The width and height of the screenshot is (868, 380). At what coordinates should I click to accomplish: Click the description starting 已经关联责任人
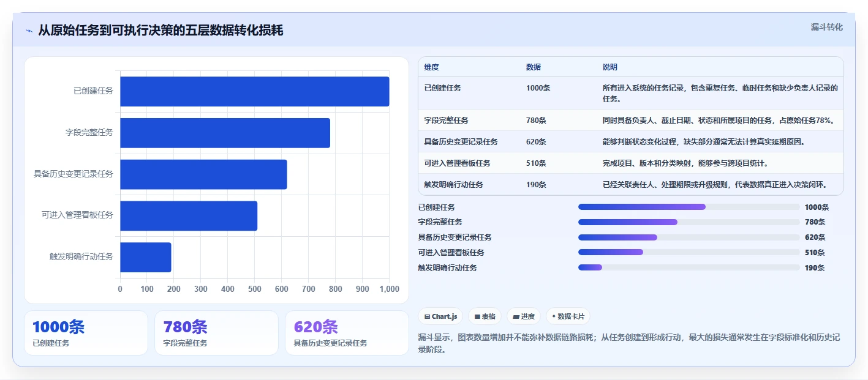(x=715, y=185)
